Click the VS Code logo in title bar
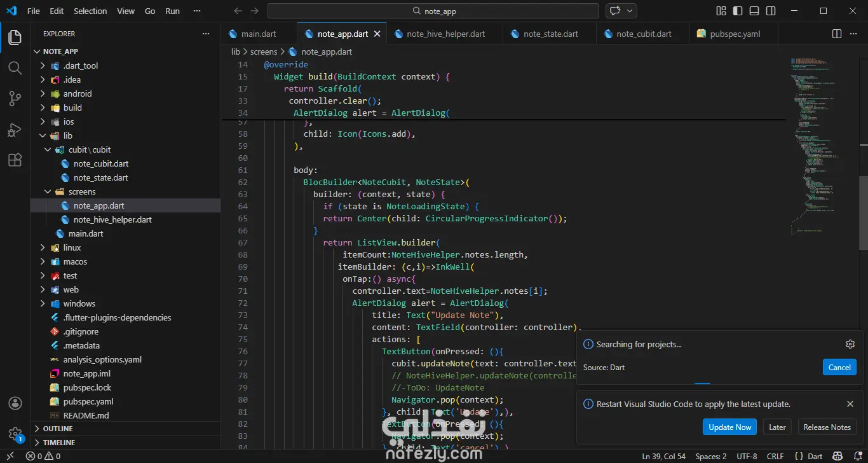 tap(11, 11)
